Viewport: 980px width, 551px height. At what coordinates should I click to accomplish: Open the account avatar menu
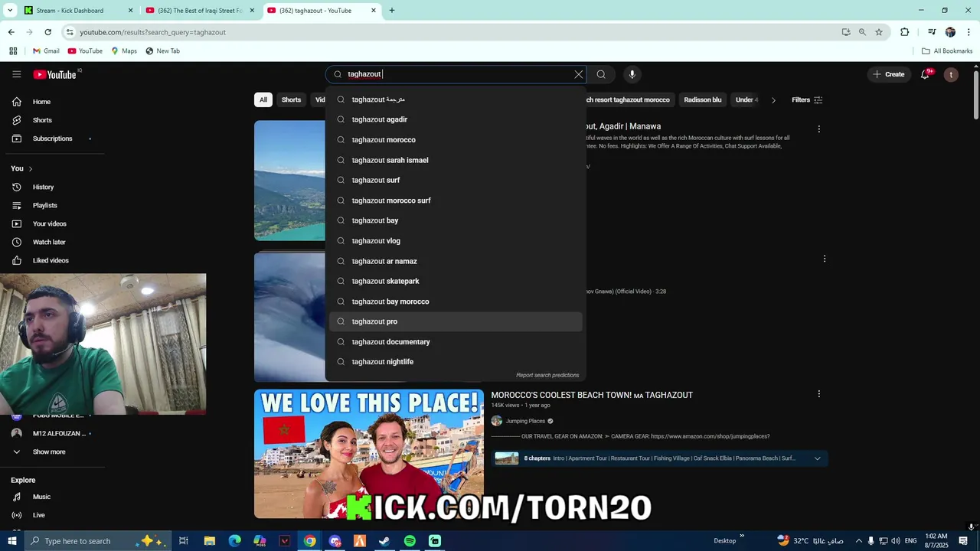951,74
